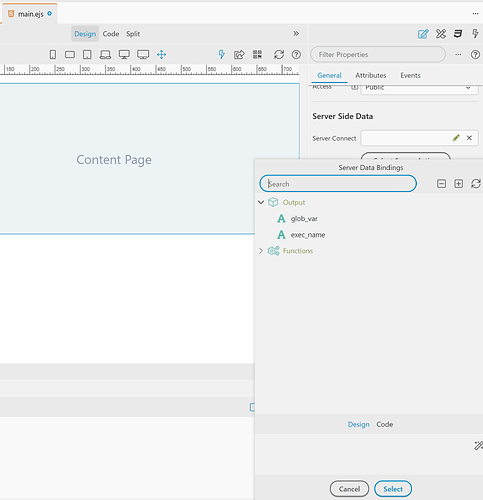Select the exec_name binding
Viewport: 483px width, 500px height.
(x=308, y=235)
